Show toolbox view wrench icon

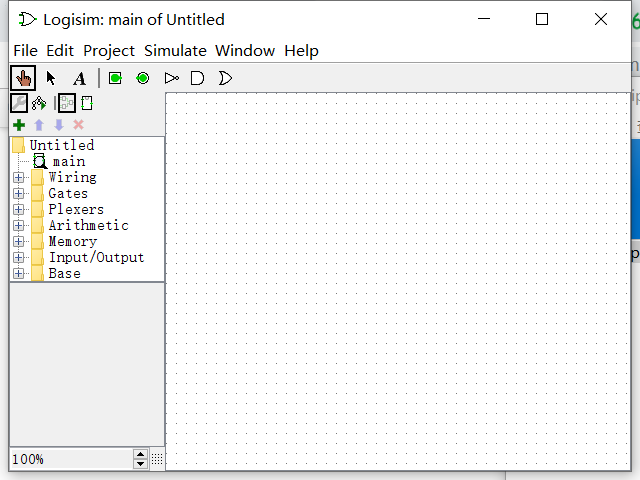pos(19,103)
